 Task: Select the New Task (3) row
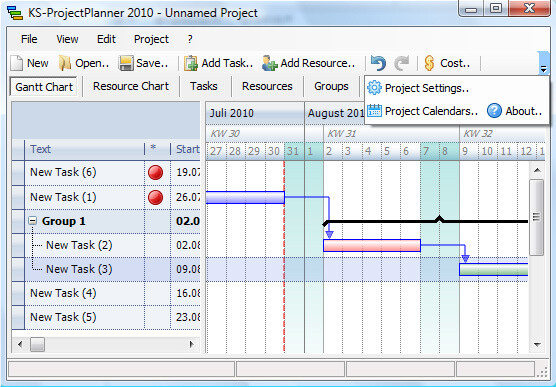[106, 270]
